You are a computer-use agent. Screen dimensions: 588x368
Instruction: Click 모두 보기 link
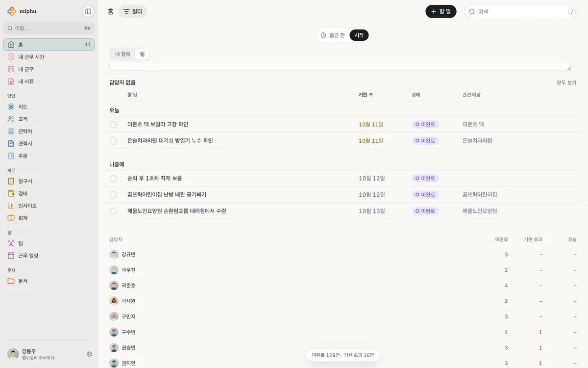tap(566, 82)
